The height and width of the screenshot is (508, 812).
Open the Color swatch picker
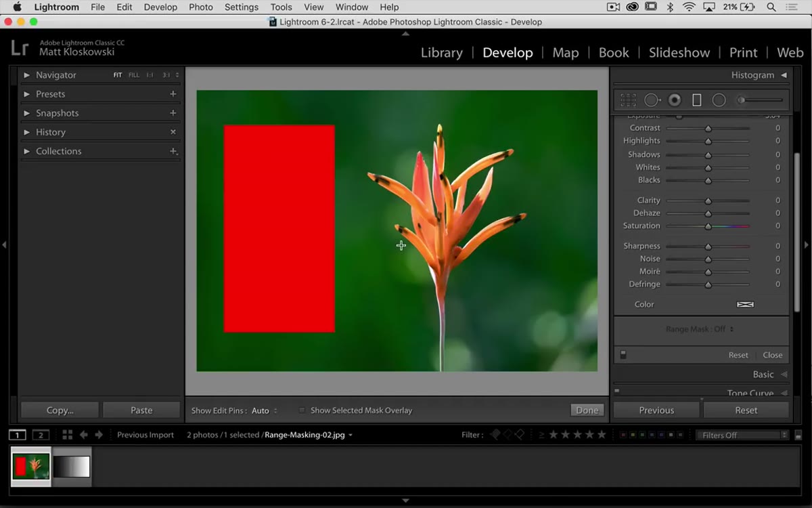[x=745, y=305]
